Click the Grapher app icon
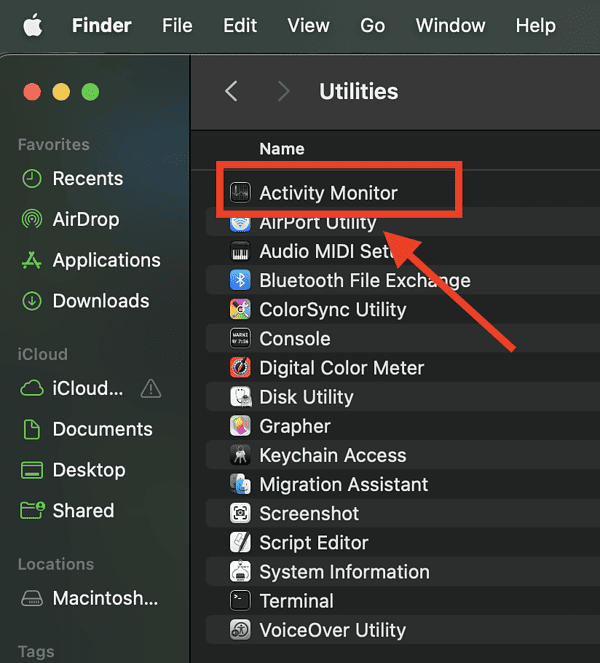The height and width of the screenshot is (663, 600). pyautogui.click(x=240, y=426)
